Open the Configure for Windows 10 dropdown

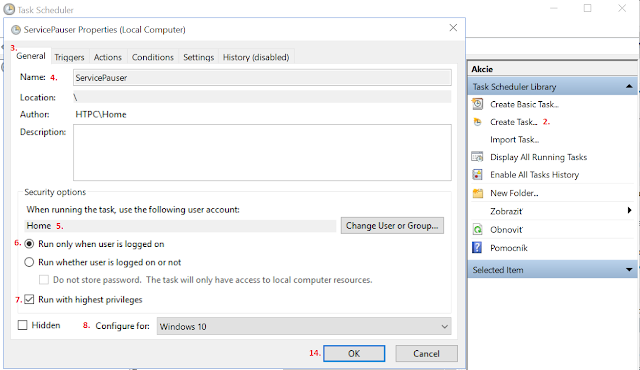304,326
